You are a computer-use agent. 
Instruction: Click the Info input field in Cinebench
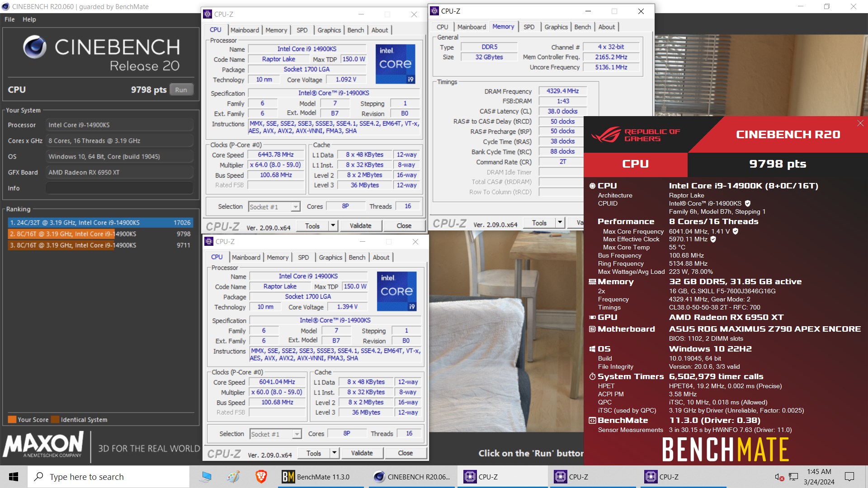119,188
